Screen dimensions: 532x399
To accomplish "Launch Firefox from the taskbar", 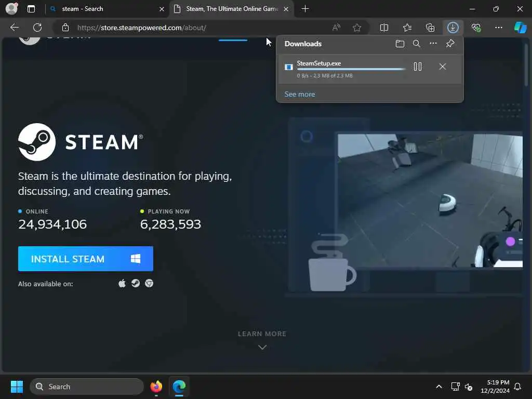I will (156, 387).
